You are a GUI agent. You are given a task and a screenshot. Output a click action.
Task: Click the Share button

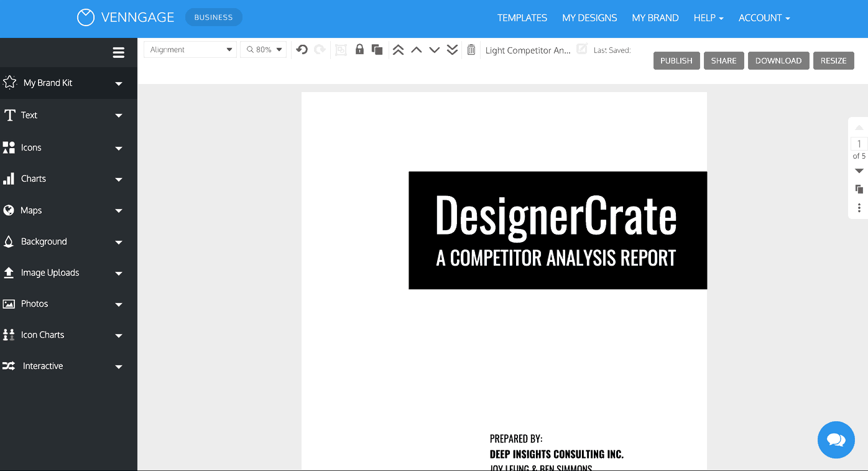point(724,60)
